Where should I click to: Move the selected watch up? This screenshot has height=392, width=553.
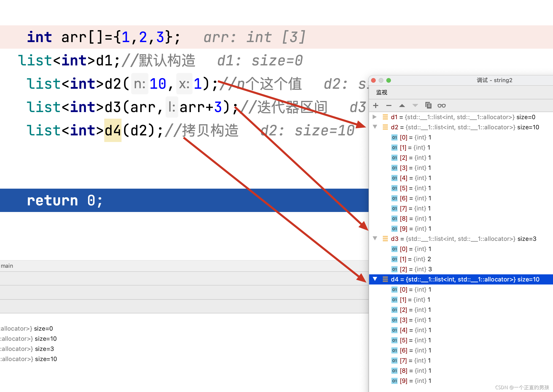coord(402,105)
